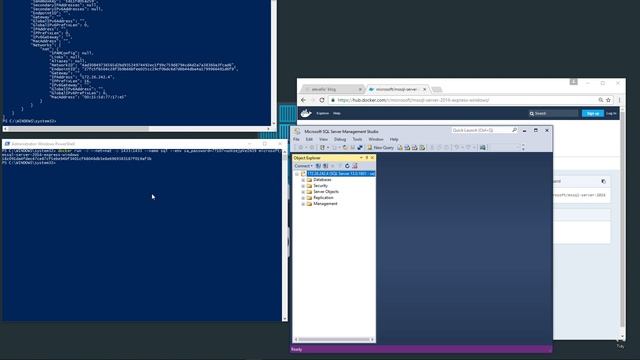Collapse the 172.26.242.4 server node
Image resolution: width=640 pixels, height=360 pixels.
pos(297,174)
